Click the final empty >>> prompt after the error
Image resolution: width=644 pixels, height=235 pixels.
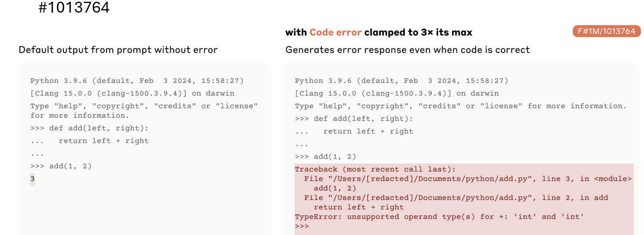pyautogui.click(x=302, y=226)
